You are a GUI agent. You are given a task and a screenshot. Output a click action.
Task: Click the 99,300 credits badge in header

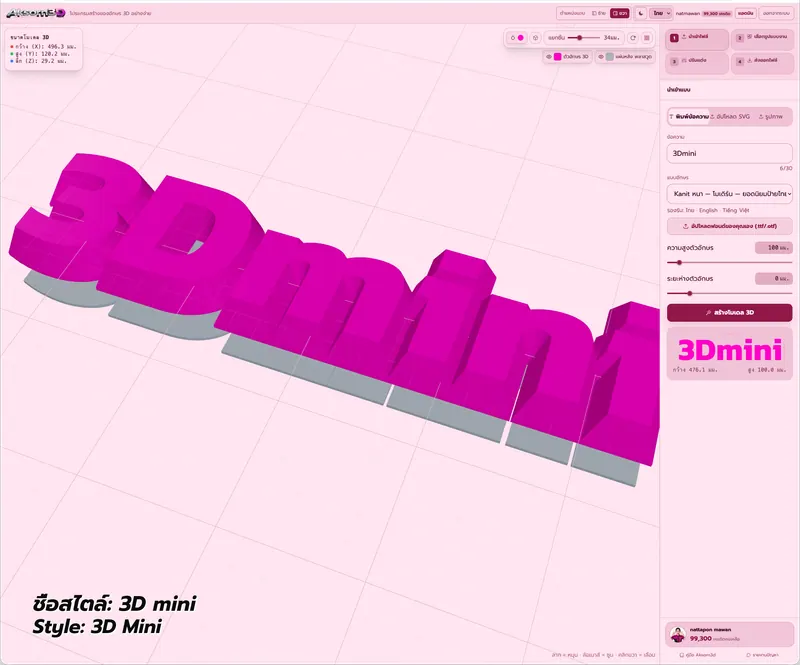717,13
